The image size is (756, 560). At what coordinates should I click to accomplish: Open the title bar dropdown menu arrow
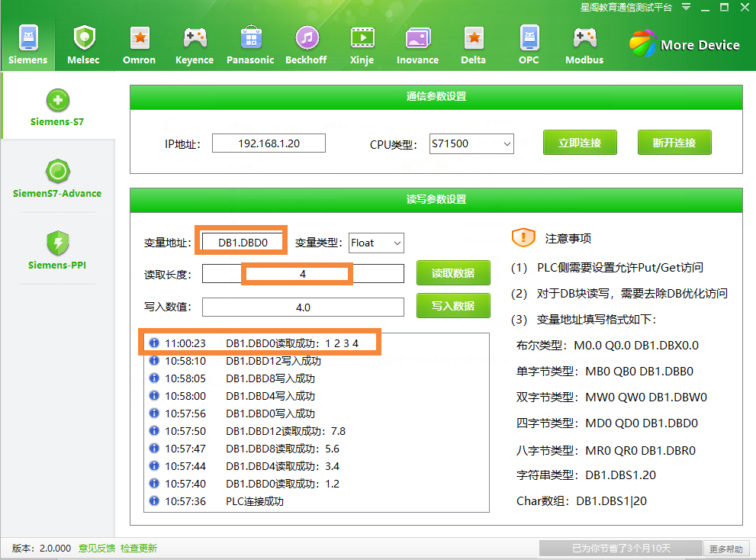pyautogui.click(x=686, y=7)
